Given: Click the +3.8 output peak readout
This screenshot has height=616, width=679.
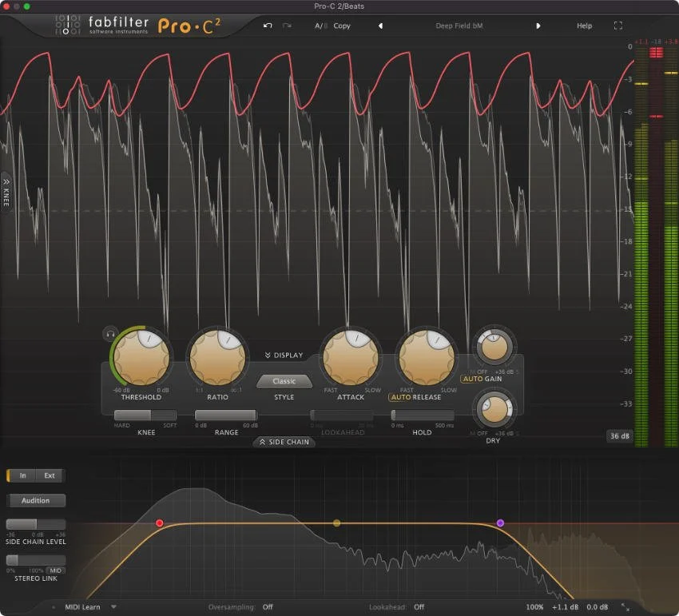Looking at the screenshot, I should click(x=671, y=42).
